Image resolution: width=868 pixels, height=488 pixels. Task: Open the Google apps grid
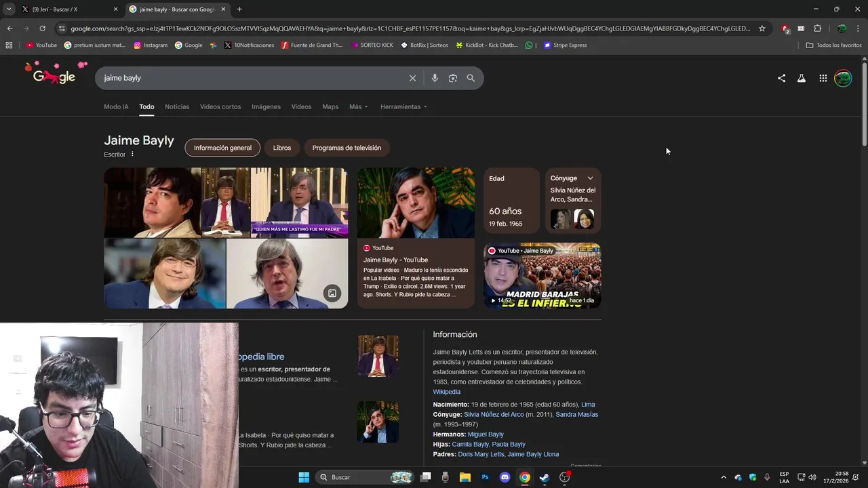tap(823, 78)
